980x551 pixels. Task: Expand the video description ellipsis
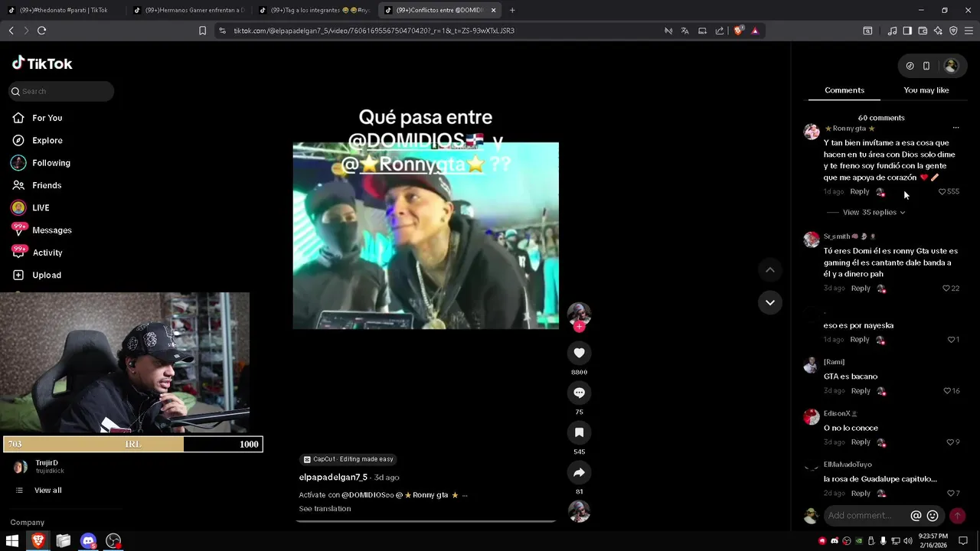pyautogui.click(x=465, y=495)
